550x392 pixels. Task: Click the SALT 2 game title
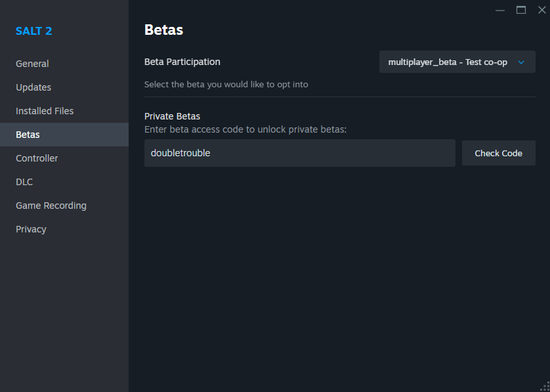33,30
